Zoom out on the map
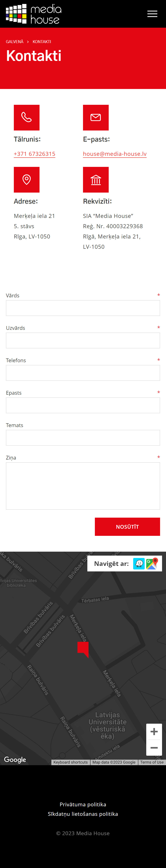The width and height of the screenshot is (166, 868). 154,748
